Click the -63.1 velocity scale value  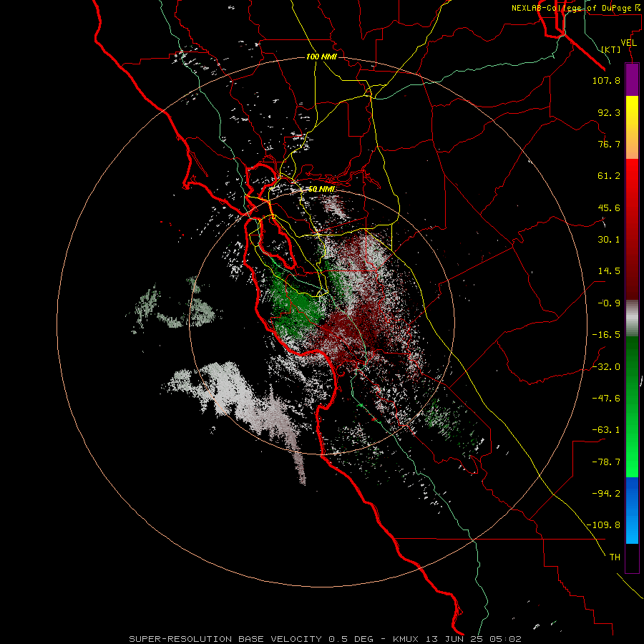click(x=606, y=430)
